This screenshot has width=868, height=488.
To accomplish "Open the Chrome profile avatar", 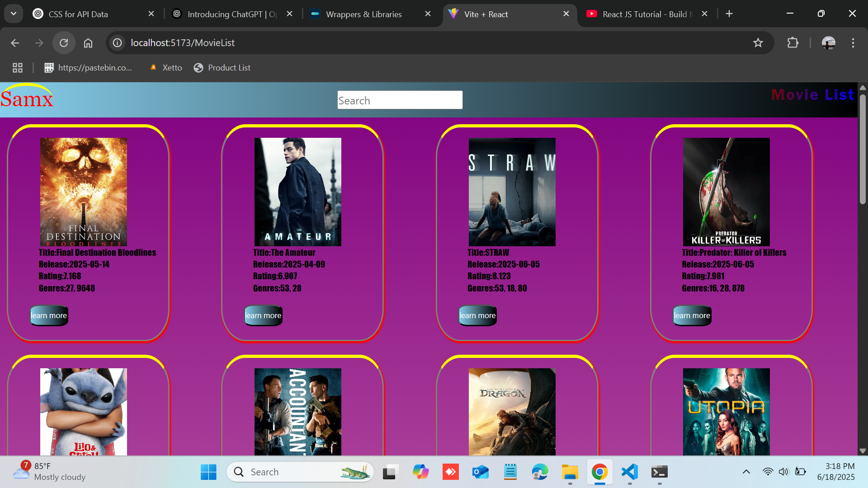I will tap(828, 43).
